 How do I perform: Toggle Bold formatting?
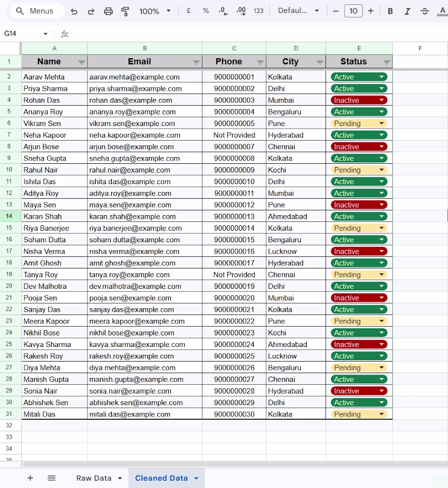point(390,11)
